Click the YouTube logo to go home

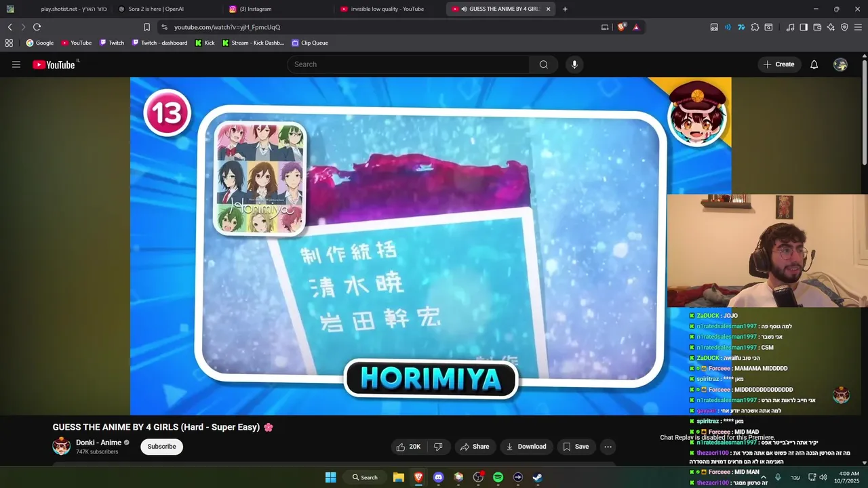[54, 64]
